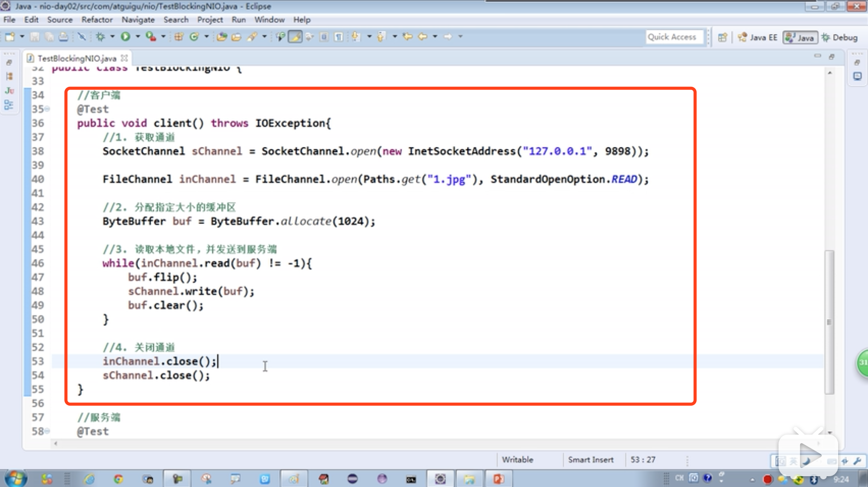Screen dimensions: 868x487
Task: Open the Project menu
Action: [210, 20]
